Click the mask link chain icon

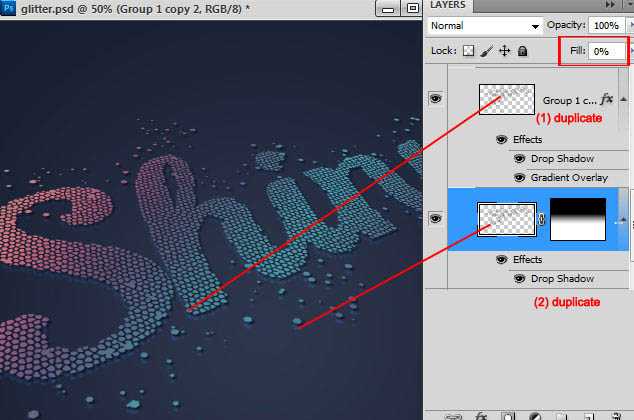click(542, 219)
